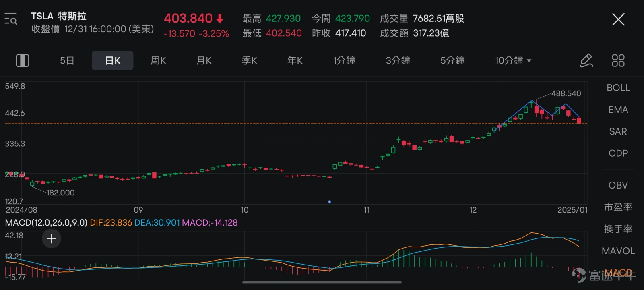Enable the BOLL indicator

pyautogui.click(x=618, y=88)
